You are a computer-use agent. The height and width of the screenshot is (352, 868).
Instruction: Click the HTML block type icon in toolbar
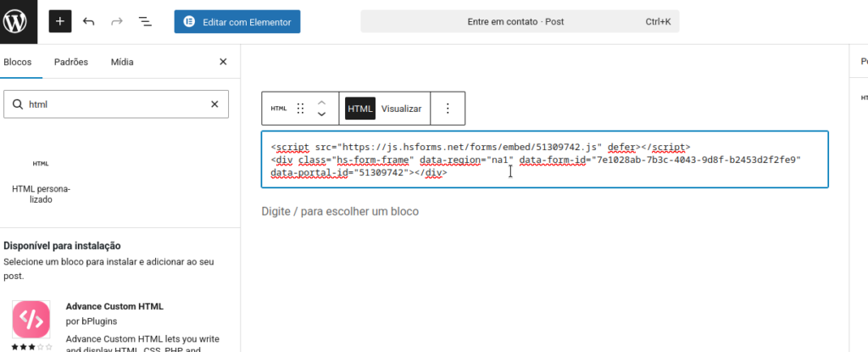pyautogui.click(x=278, y=109)
